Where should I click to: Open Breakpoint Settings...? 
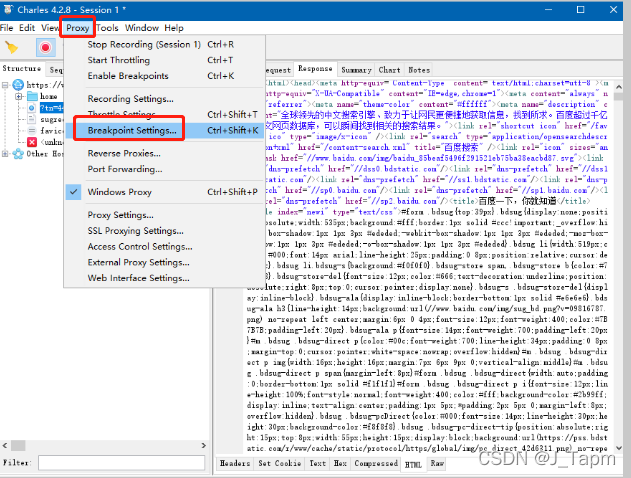(x=164, y=130)
